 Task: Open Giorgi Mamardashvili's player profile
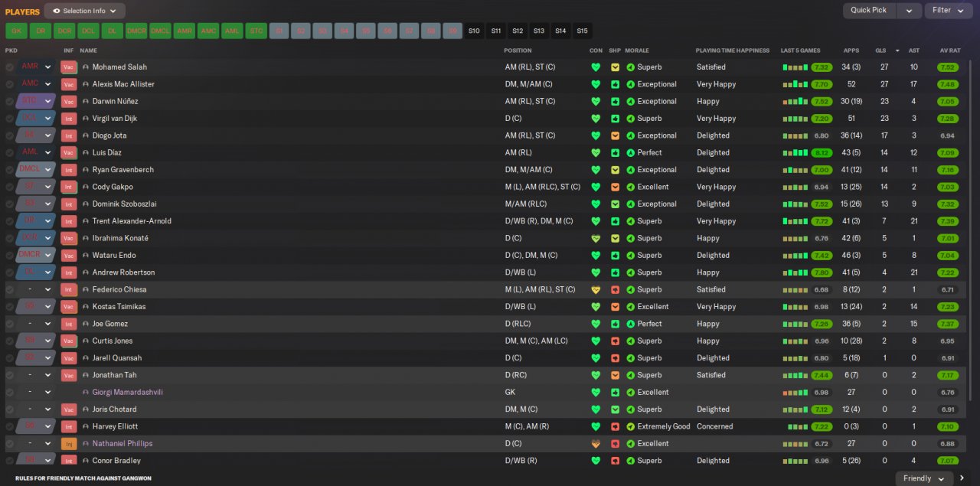point(127,393)
